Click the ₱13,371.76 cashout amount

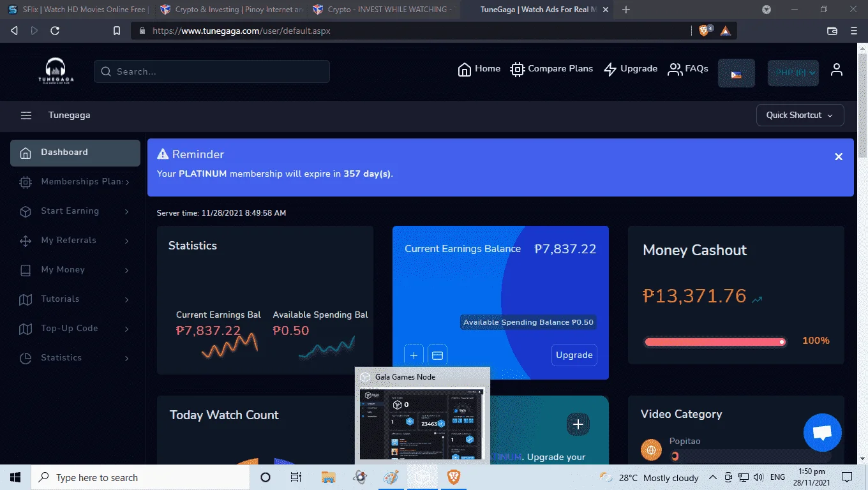point(694,296)
